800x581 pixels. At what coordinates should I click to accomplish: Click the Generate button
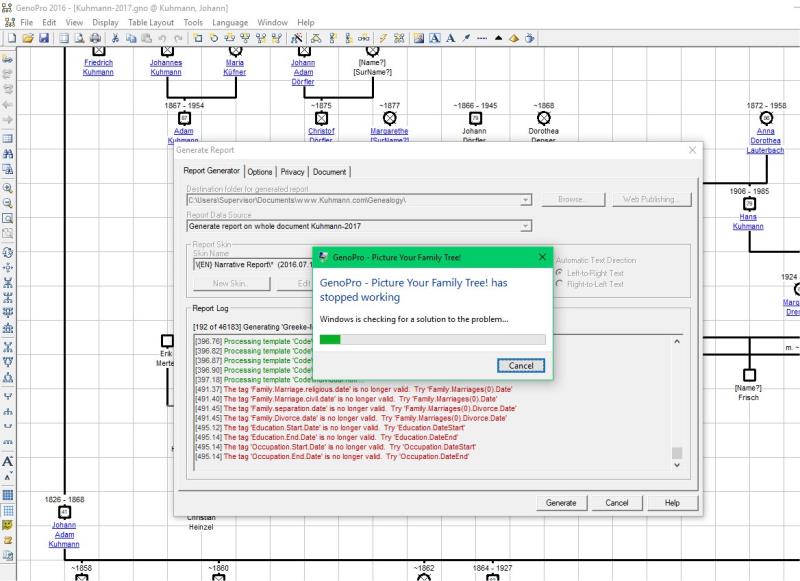pos(560,502)
